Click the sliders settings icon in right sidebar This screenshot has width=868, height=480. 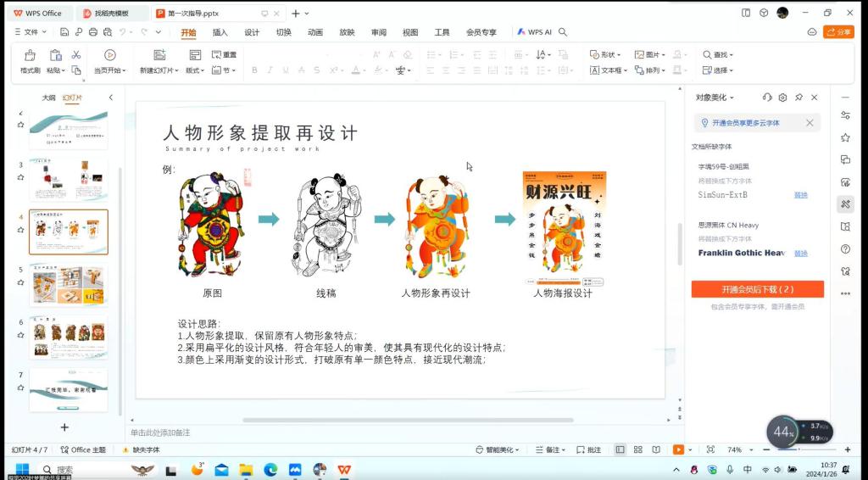[x=845, y=115]
